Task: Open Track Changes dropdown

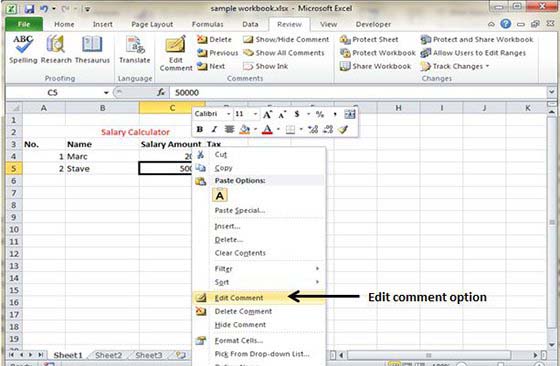Action: click(455, 66)
